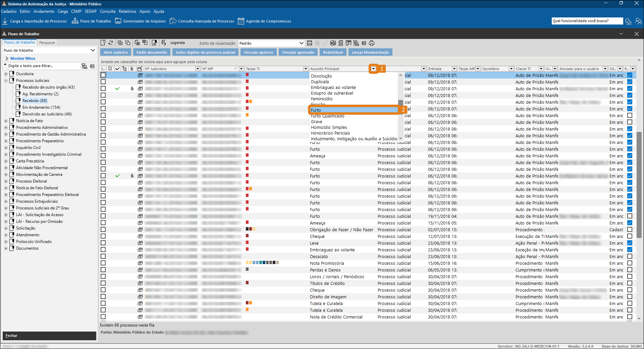Screen dimensions: 644x349
Task: Check the Direito de Imagem row selection box
Action: [103, 297]
